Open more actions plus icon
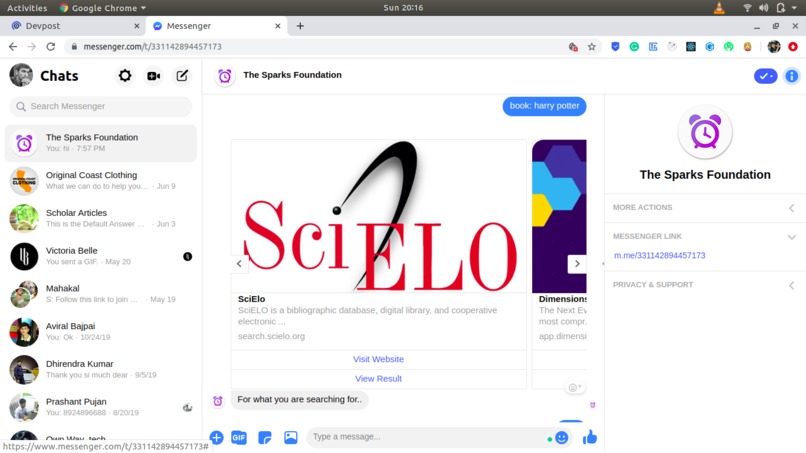The height and width of the screenshot is (453, 806). tap(216, 438)
